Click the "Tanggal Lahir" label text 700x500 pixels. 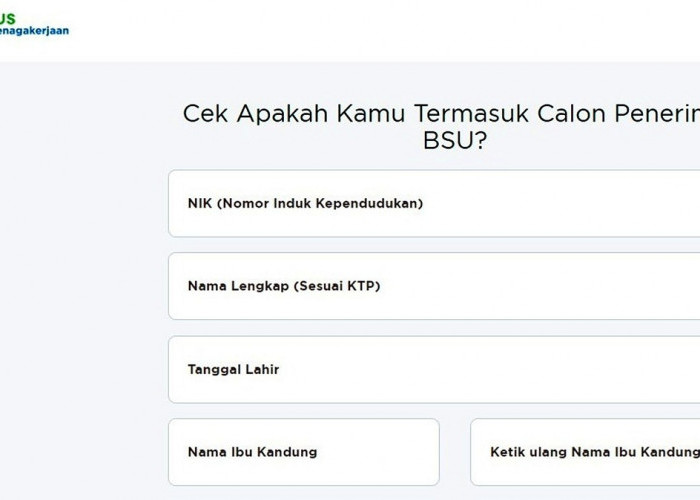coord(233,369)
